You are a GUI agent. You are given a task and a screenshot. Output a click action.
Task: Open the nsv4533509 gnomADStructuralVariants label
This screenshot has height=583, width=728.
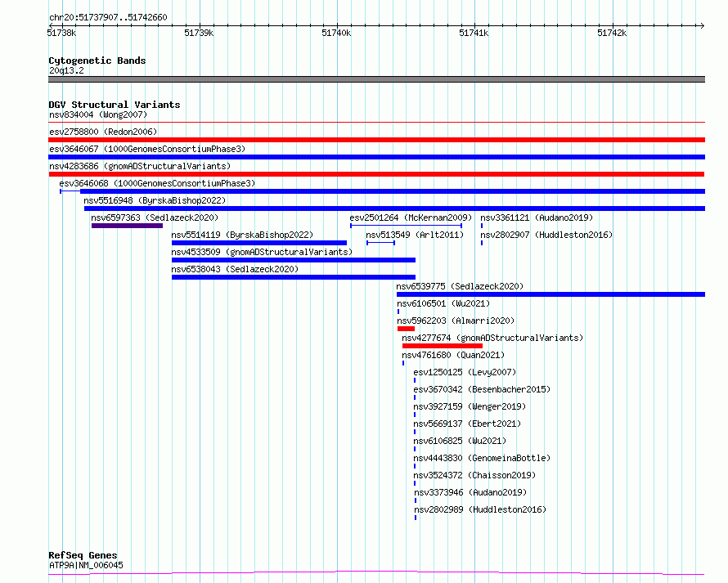pos(262,252)
